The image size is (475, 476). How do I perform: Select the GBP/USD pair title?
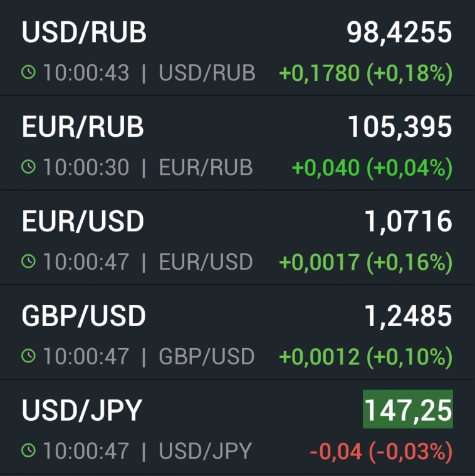pyautogui.click(x=83, y=316)
